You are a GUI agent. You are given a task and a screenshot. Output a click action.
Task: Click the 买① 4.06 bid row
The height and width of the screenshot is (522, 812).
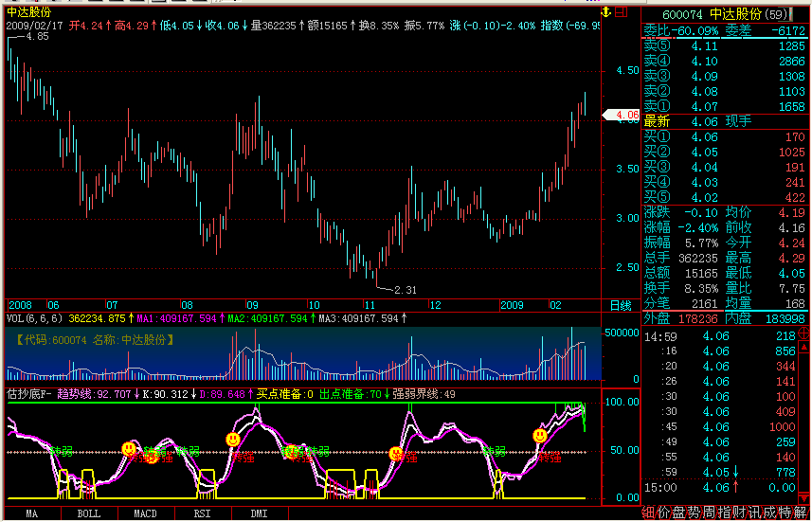point(724,137)
